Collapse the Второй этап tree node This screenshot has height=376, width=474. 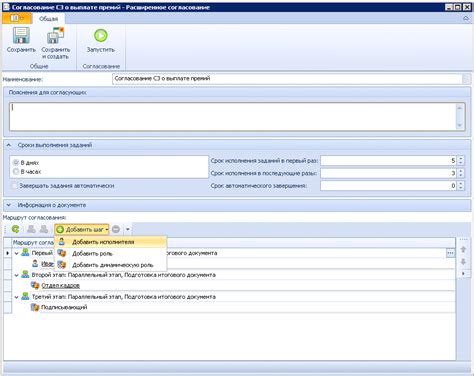tap(16, 275)
